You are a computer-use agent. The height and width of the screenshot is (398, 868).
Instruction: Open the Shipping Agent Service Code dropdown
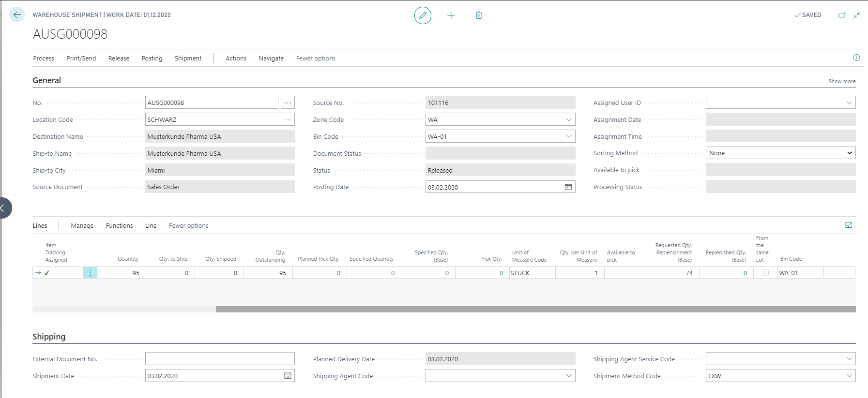849,359
